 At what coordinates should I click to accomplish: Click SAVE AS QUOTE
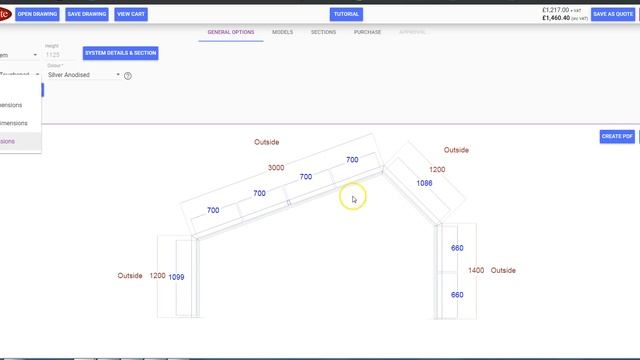pos(613,14)
